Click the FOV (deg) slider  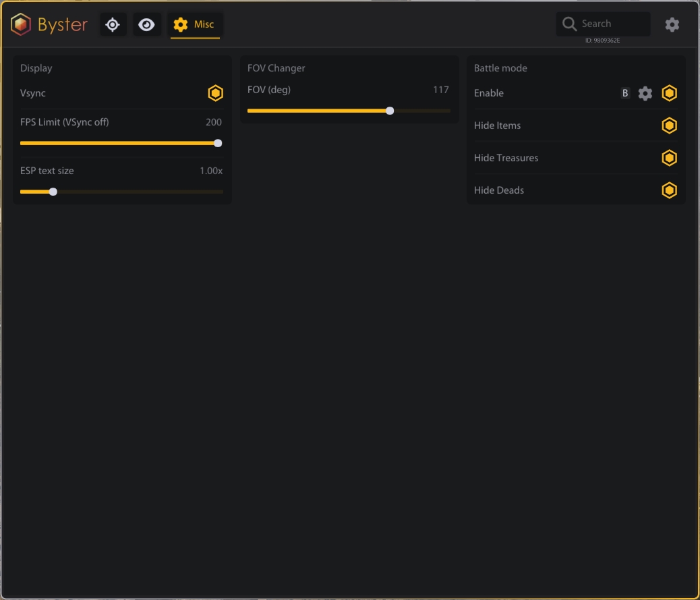(x=349, y=111)
